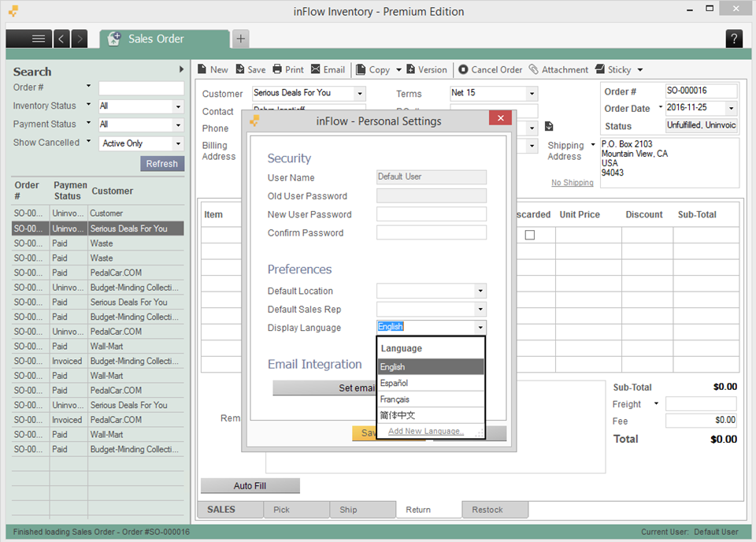Open the Customer combo box dropdown
This screenshot has width=756, height=542.
tap(360, 94)
